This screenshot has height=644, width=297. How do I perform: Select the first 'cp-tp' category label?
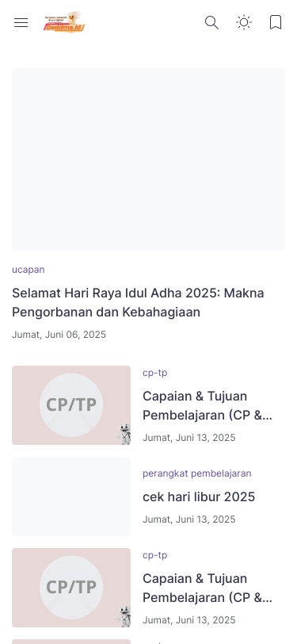coord(155,373)
